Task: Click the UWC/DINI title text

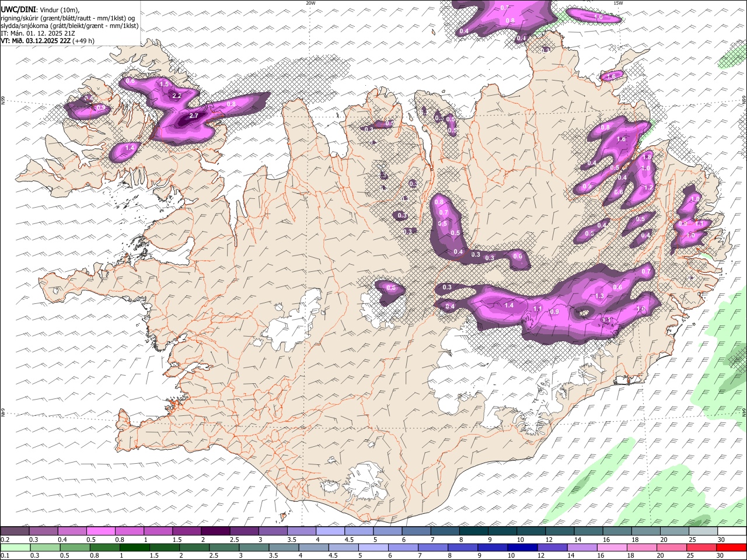Action: [18, 10]
